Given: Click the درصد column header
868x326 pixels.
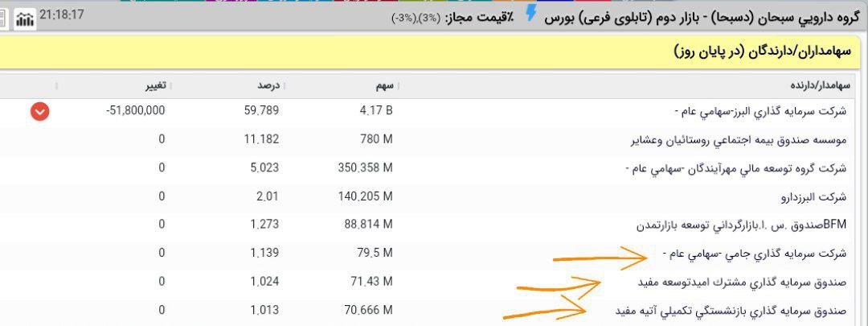Looking at the screenshot, I should 264,85.
